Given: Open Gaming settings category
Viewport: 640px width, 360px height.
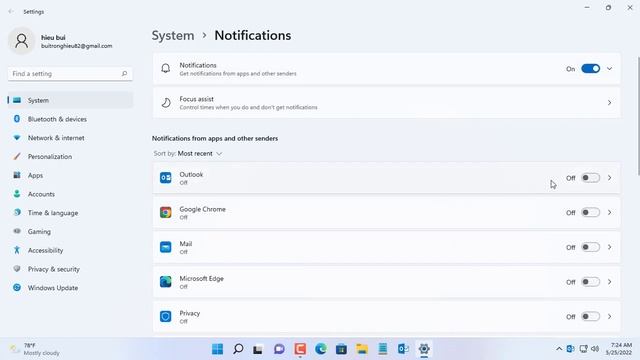Looking at the screenshot, I should (x=70, y=232).
